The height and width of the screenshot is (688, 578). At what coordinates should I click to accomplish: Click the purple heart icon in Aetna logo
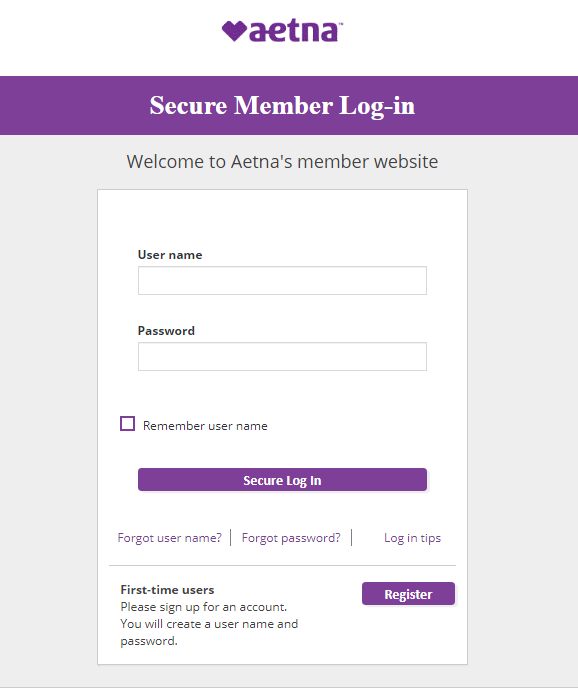234,31
